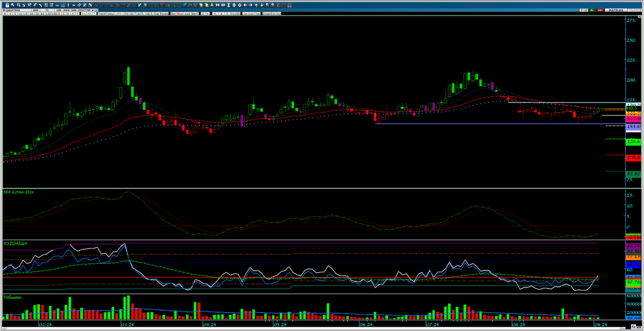
Task: Set price scale to Yüz percent
Action: (x=258, y=13)
